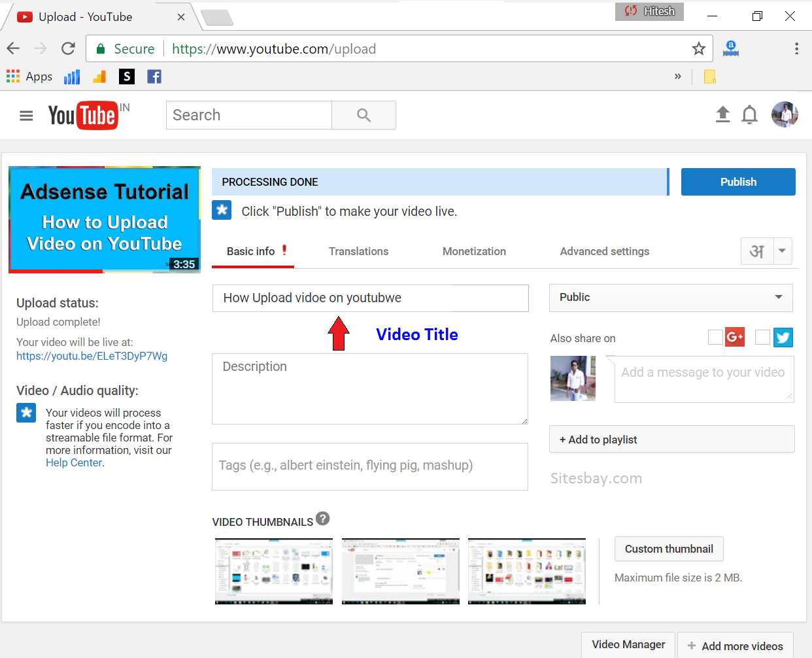Close the Upload - YouTube tab
Screen dimensions: 812x658
tap(181, 17)
